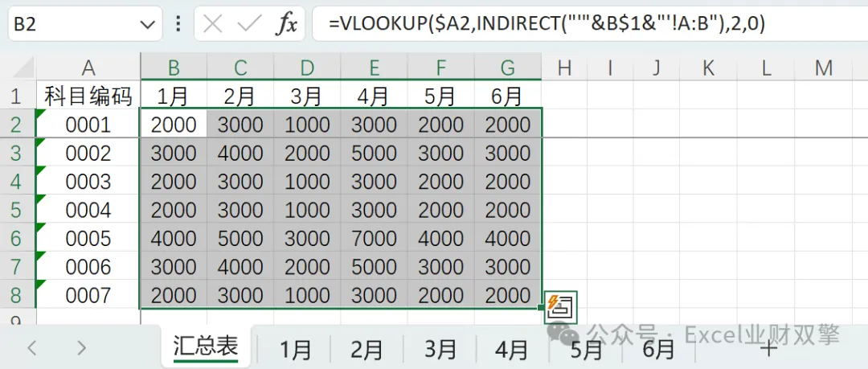The height and width of the screenshot is (369, 868).
Task: Select row 2 header
Action: 17,124
